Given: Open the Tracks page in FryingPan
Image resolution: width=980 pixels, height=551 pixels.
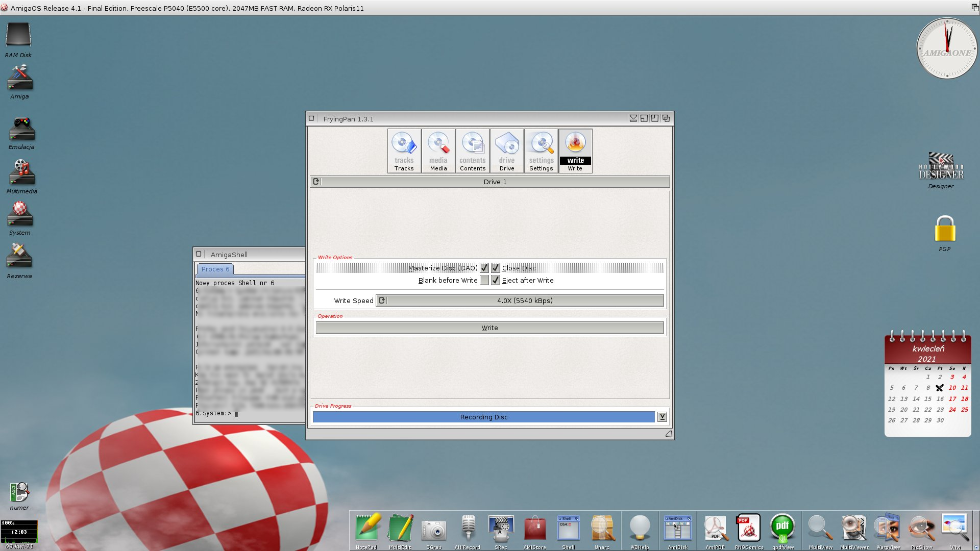Looking at the screenshot, I should pos(404,151).
